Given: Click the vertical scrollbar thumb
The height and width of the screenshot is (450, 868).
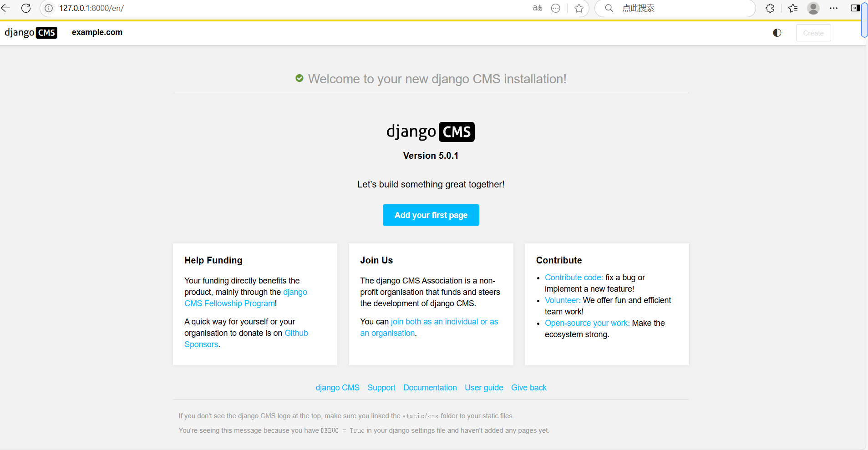Looking at the screenshot, I should tap(864, 20).
